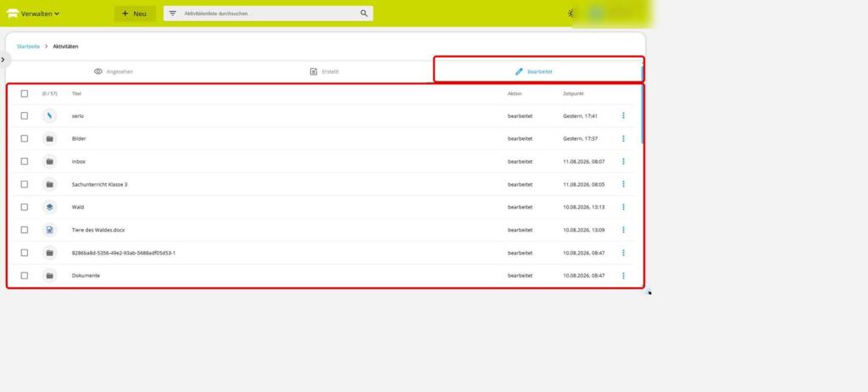Click the Word document icon for Tiere des Waldes
868x392 pixels.
tap(49, 230)
